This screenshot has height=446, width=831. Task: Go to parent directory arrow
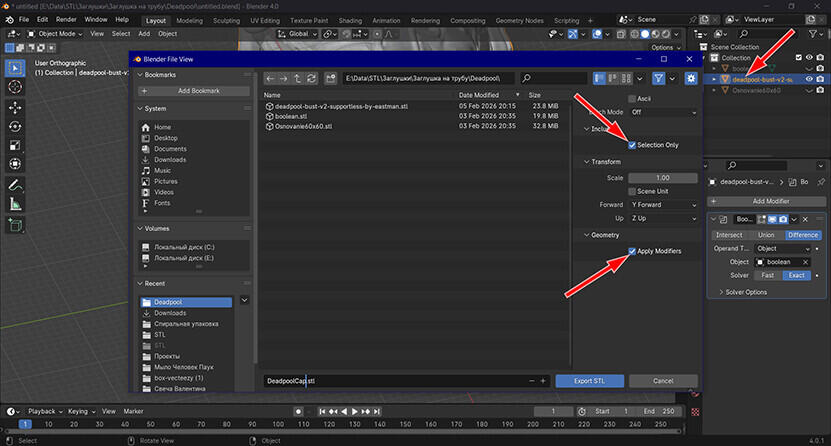tap(299, 78)
